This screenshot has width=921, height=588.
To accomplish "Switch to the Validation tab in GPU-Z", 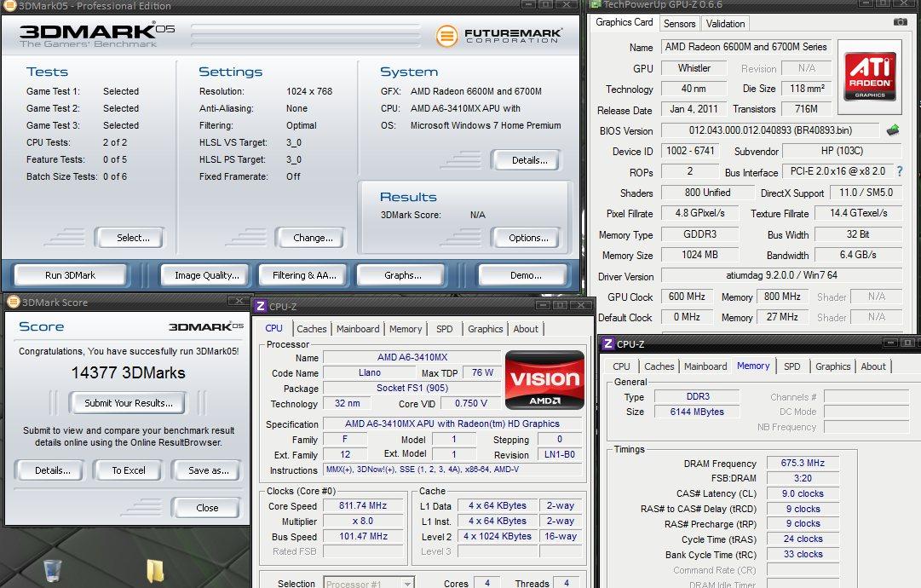I will click(725, 24).
